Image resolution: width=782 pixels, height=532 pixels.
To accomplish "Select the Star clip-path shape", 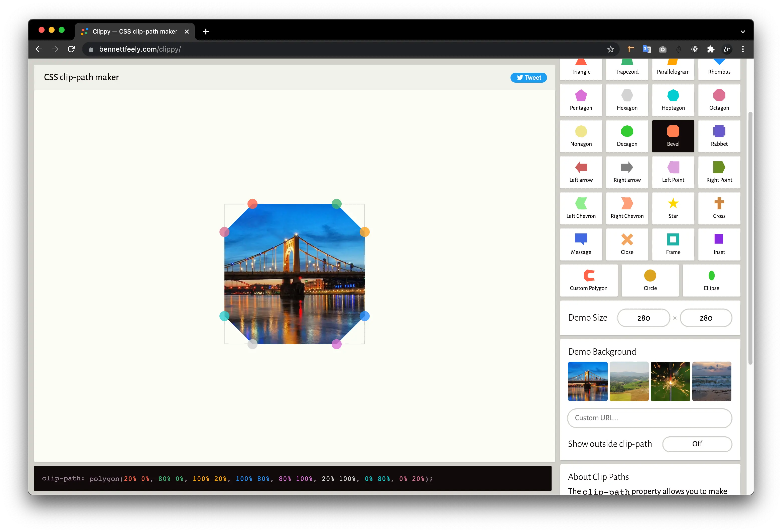I will click(x=673, y=208).
